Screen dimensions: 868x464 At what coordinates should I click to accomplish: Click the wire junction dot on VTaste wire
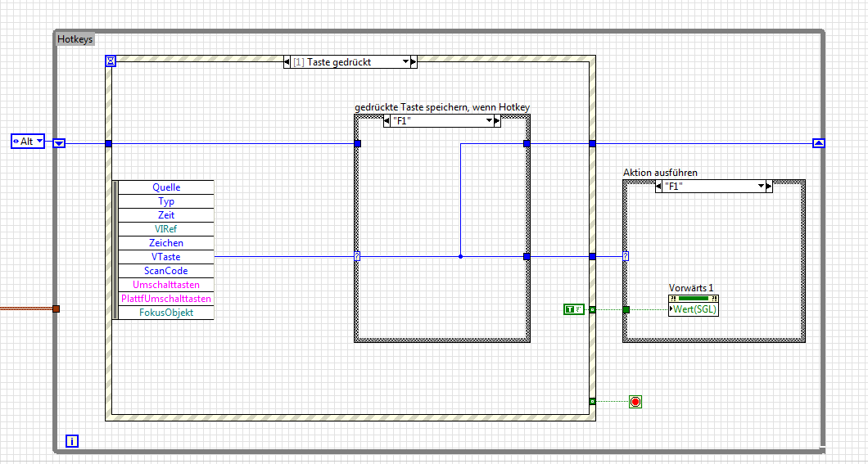click(x=460, y=257)
